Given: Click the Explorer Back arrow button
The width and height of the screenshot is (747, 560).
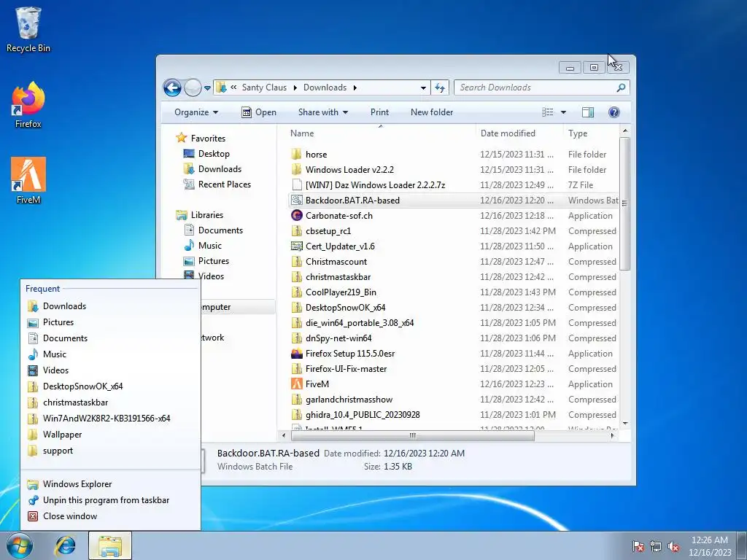Looking at the screenshot, I should click(172, 87).
